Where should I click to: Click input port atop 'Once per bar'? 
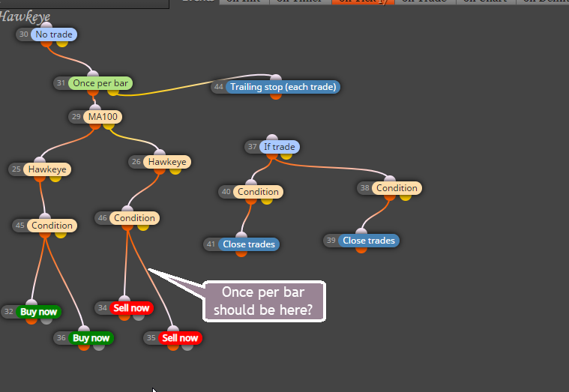(93, 74)
